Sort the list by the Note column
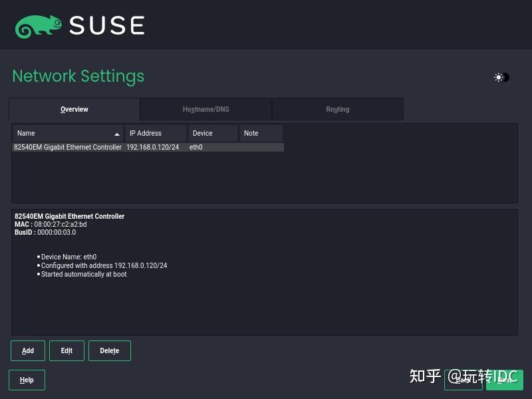 pos(250,133)
